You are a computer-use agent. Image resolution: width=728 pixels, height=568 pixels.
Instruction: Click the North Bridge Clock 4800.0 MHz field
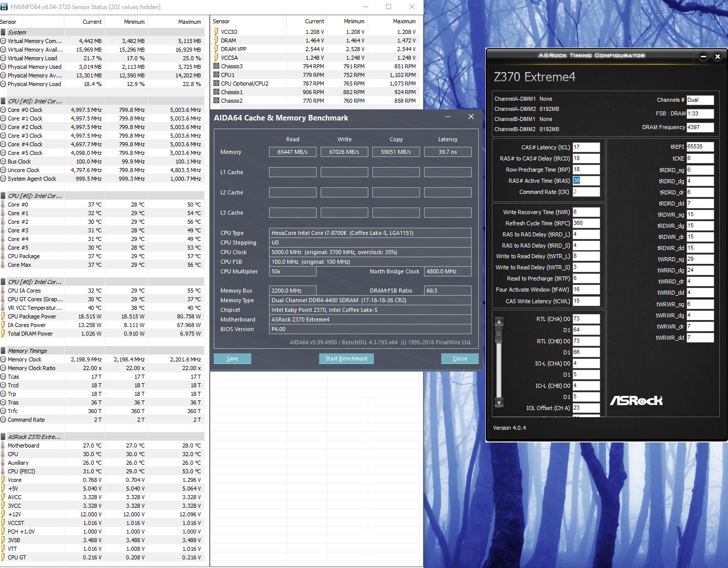448,271
